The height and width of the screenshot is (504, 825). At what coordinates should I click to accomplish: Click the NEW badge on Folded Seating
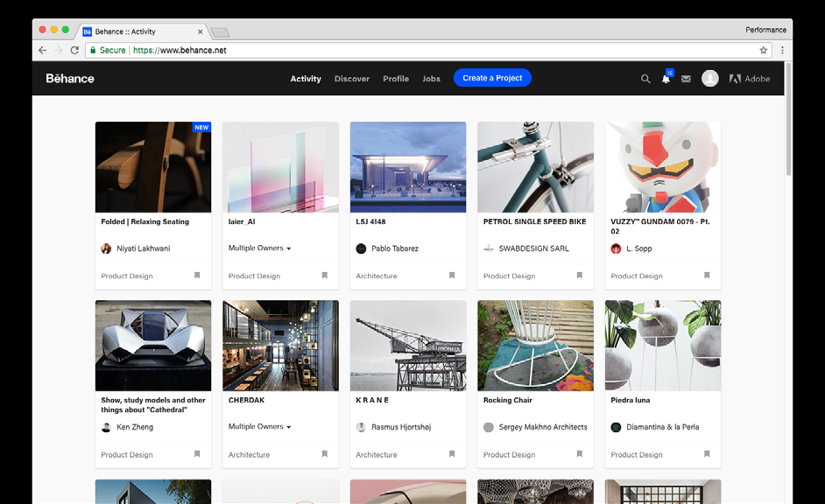201,127
